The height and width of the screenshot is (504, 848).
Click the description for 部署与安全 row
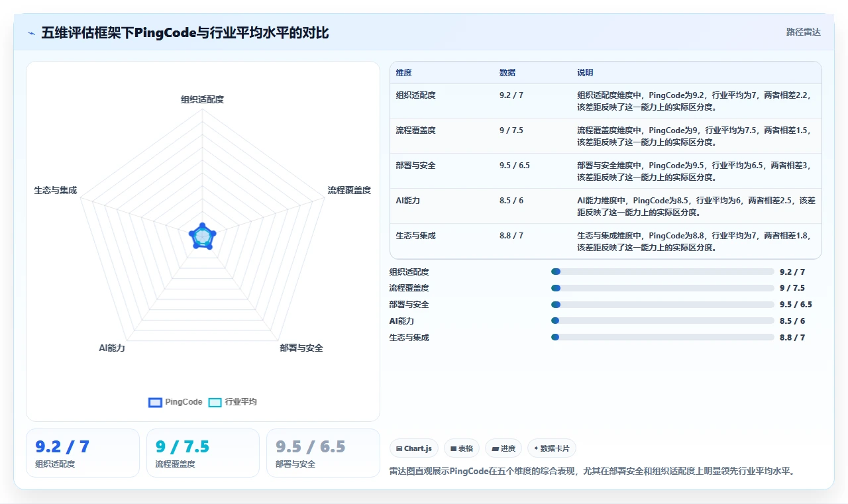point(694,172)
